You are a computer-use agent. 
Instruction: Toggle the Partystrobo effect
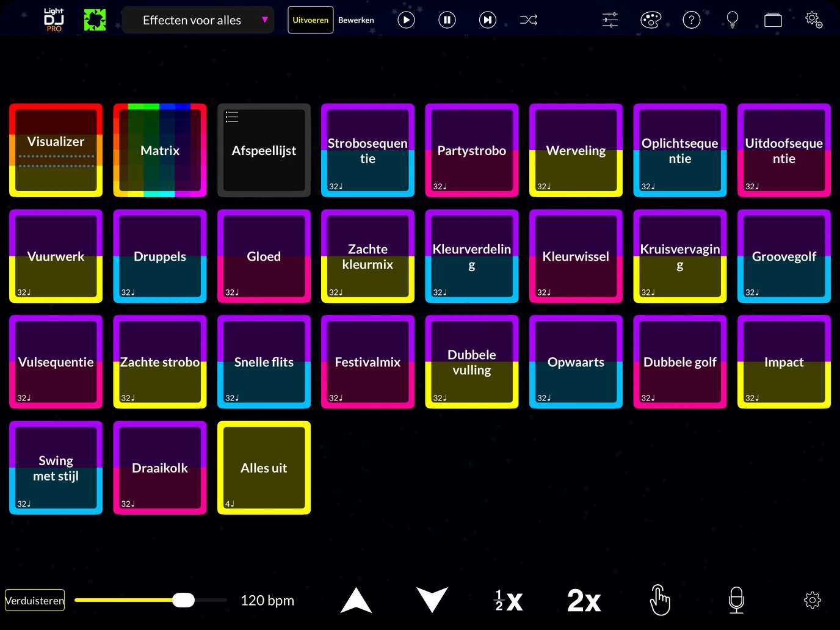(x=472, y=150)
